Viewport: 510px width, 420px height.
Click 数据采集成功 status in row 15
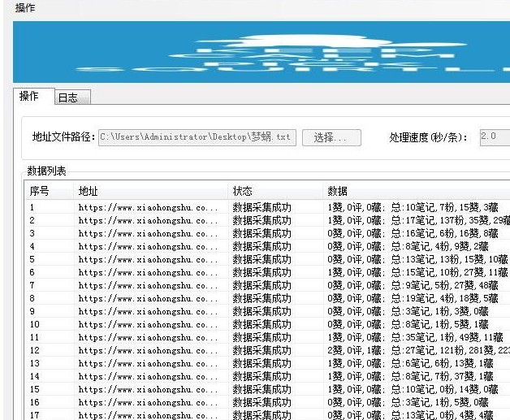coord(261,389)
